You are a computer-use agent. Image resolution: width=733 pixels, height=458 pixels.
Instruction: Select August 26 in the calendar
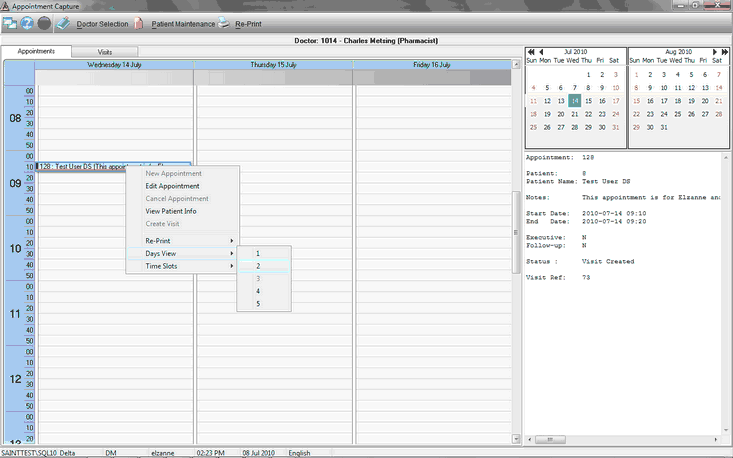691,114
